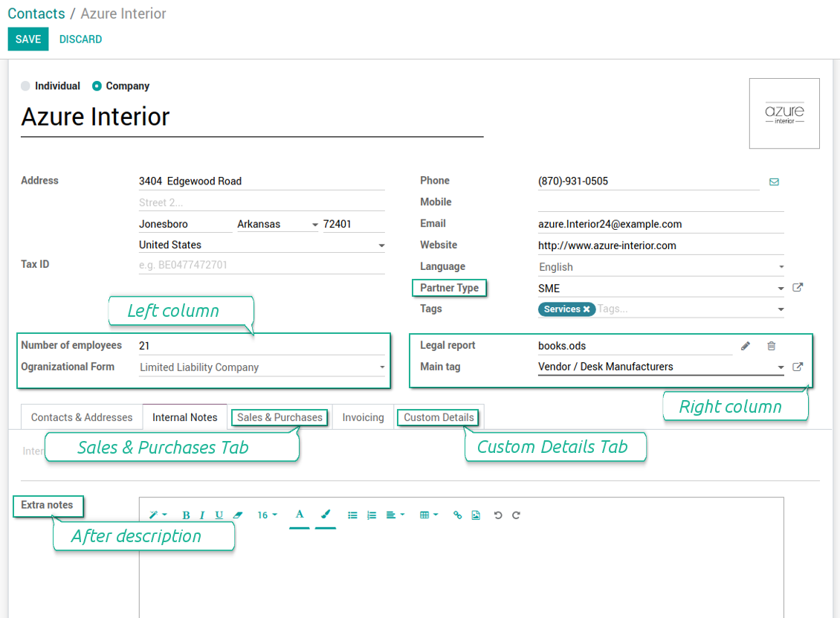Screen dimensions: 840x618
Task: Remove the Services tag via its x
Action: click(587, 309)
